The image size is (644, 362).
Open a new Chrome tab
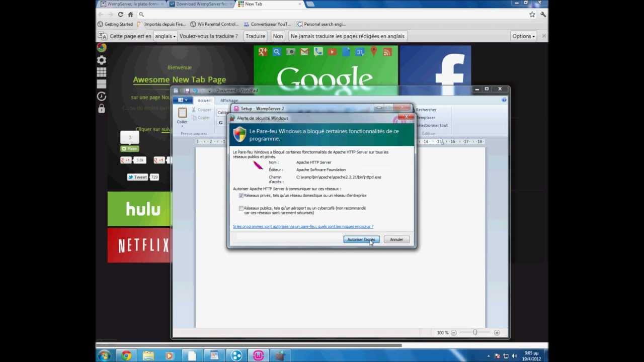tap(310, 4)
